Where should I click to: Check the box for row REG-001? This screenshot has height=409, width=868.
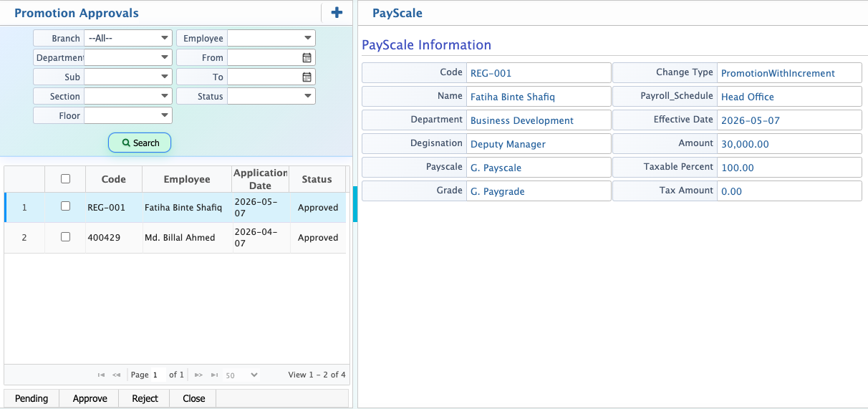(66, 206)
